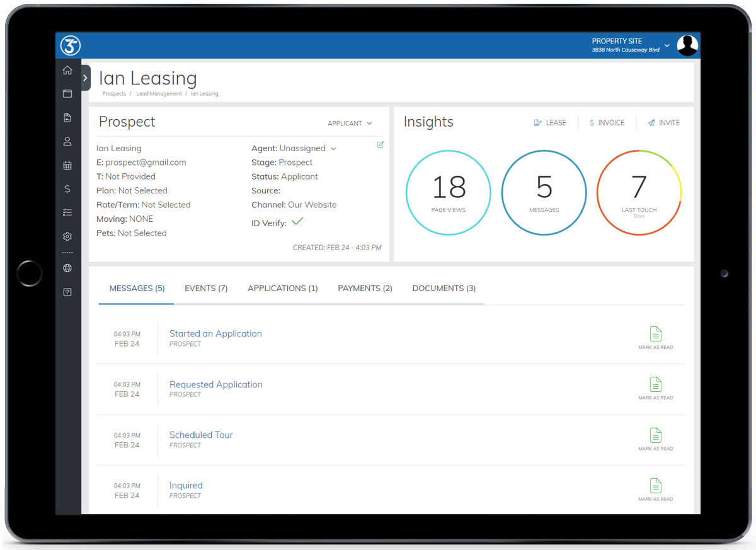This screenshot has width=756, height=550.
Task: Open the Home screen from the sidebar
Action: 67,71
